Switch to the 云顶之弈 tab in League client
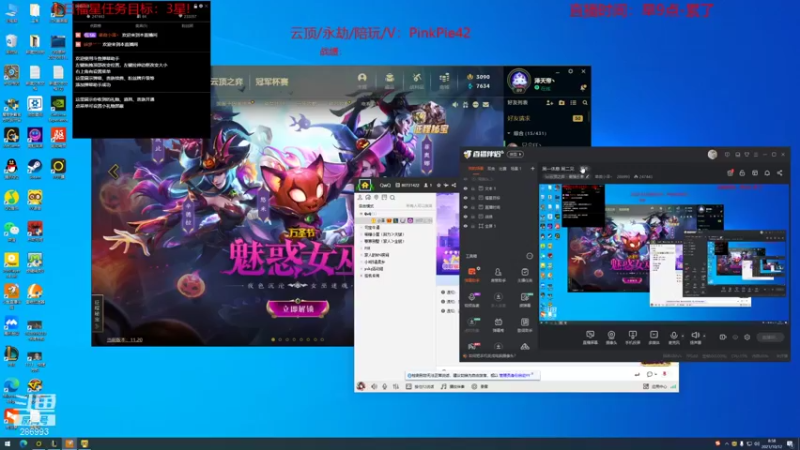 coord(227,82)
